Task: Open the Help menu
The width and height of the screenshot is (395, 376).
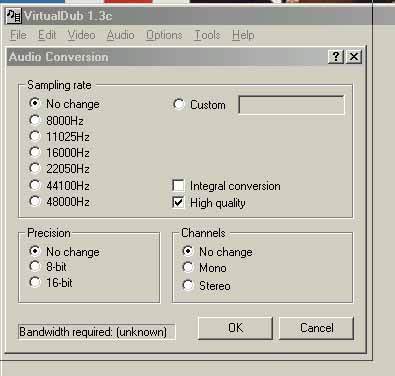Action: (x=243, y=35)
